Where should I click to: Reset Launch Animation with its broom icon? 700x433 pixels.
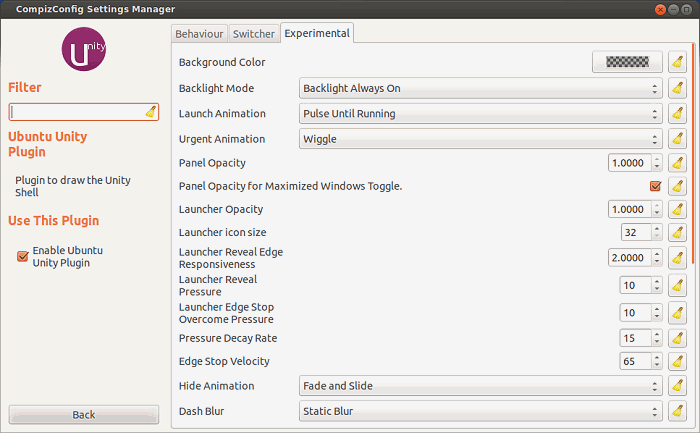[677, 113]
